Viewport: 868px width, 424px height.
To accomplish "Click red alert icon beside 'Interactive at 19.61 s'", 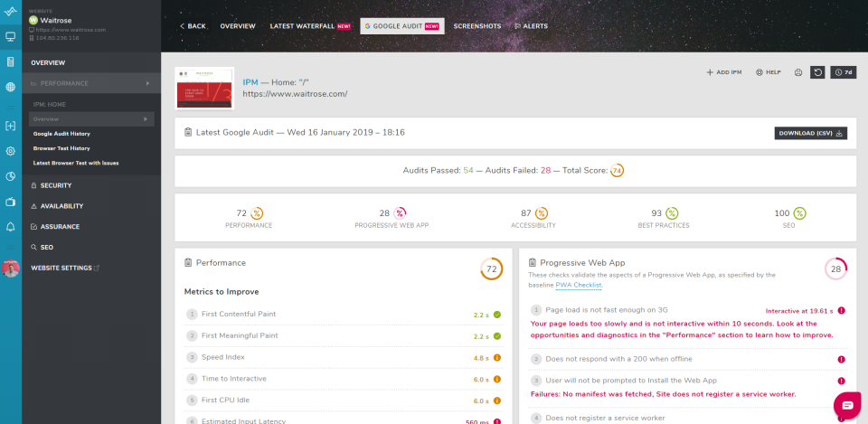I will coord(842,310).
